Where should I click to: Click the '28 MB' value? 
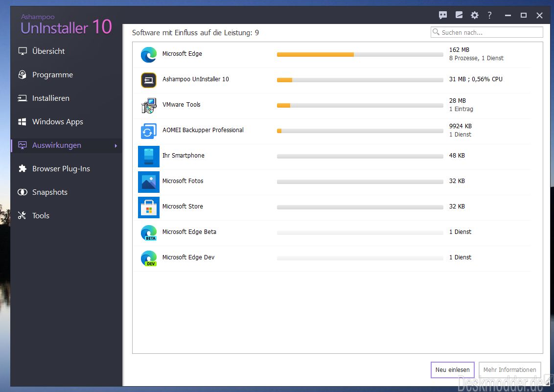pos(457,101)
